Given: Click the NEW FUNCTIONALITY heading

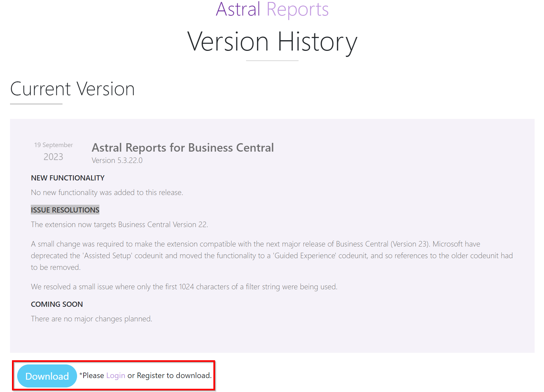Looking at the screenshot, I should 68,178.
